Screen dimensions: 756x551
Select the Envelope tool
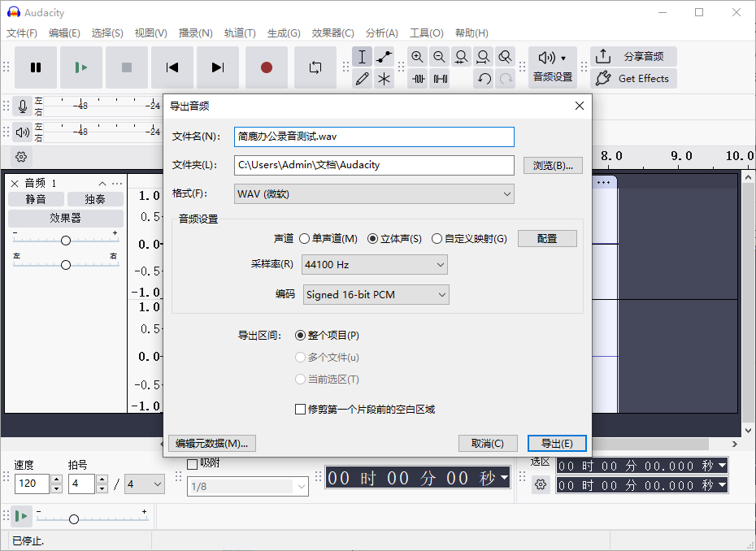click(384, 56)
